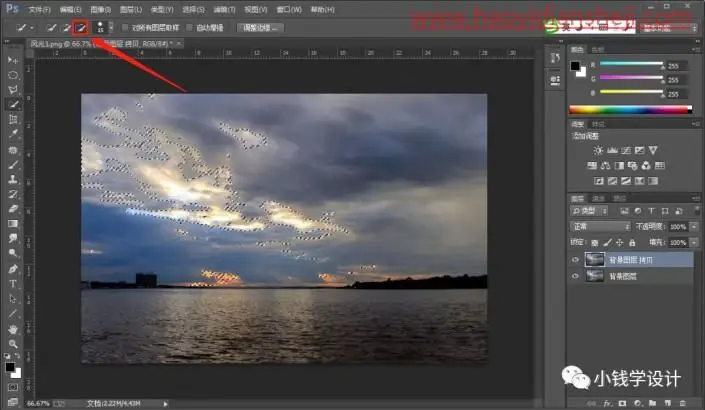Screen dimensions: 705x410
Task: Select the Path Selection tool
Action: pos(13,299)
